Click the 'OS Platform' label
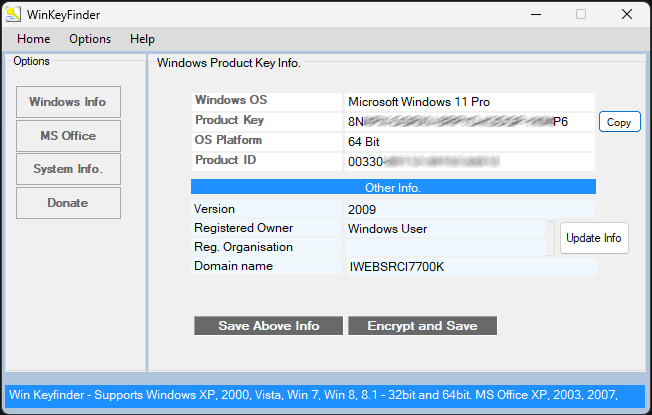This screenshot has height=415, width=652. tap(228, 140)
